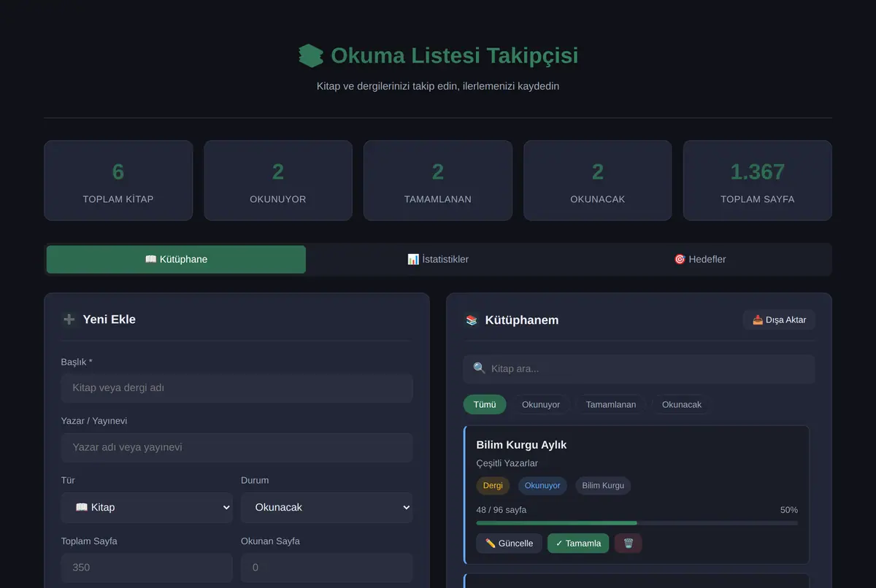Screen dimensions: 876x588
Task: Click the Bilim Kurgu Aylık title
Action: coord(521,445)
